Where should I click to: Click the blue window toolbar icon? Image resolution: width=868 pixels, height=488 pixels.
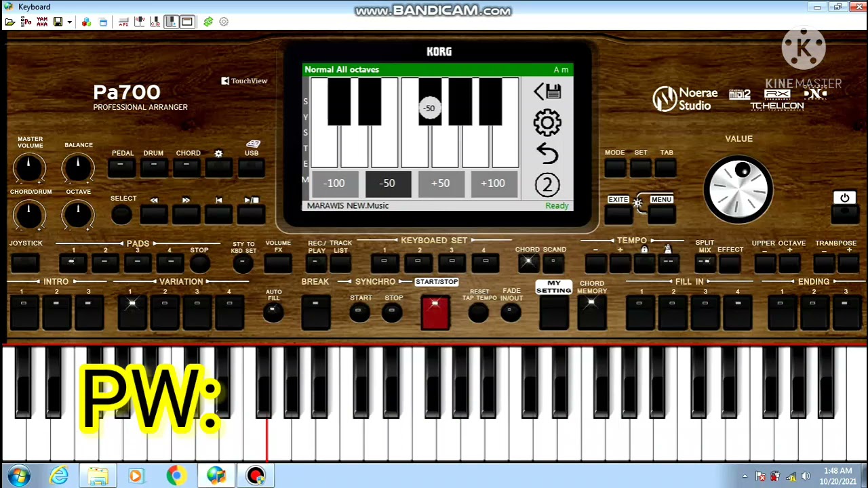coord(103,22)
